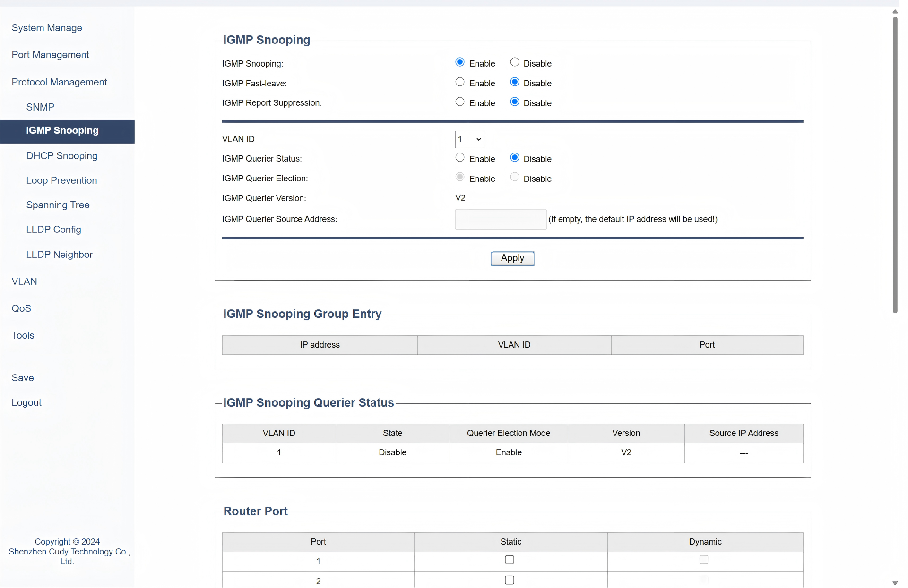Expand Port Management menu section

click(x=50, y=55)
